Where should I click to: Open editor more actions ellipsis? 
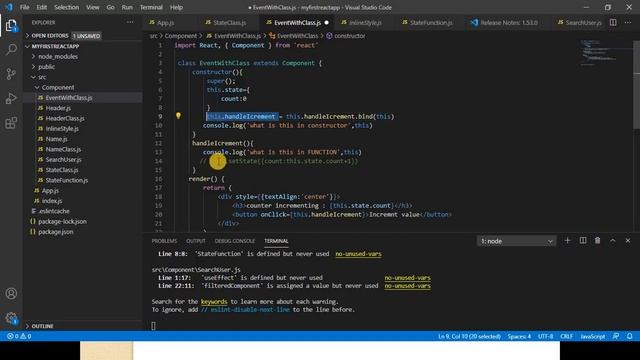[628, 22]
